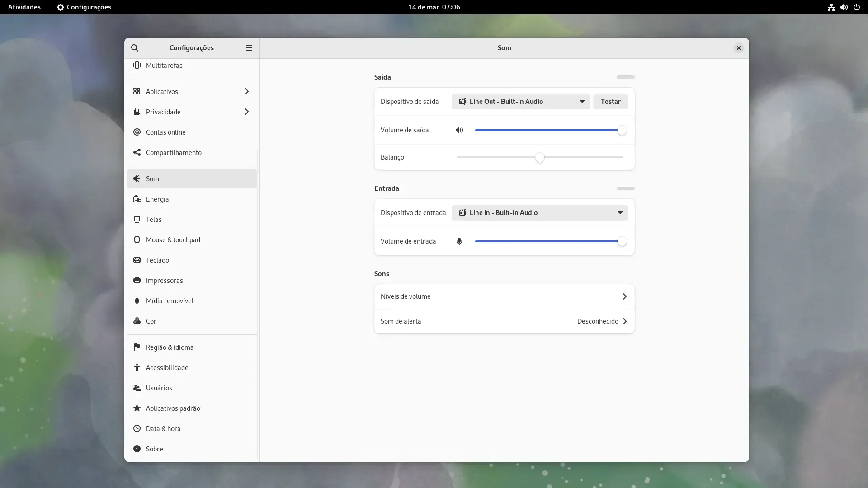Mute input via microphone icon
The width and height of the screenshot is (868, 488).
click(459, 241)
